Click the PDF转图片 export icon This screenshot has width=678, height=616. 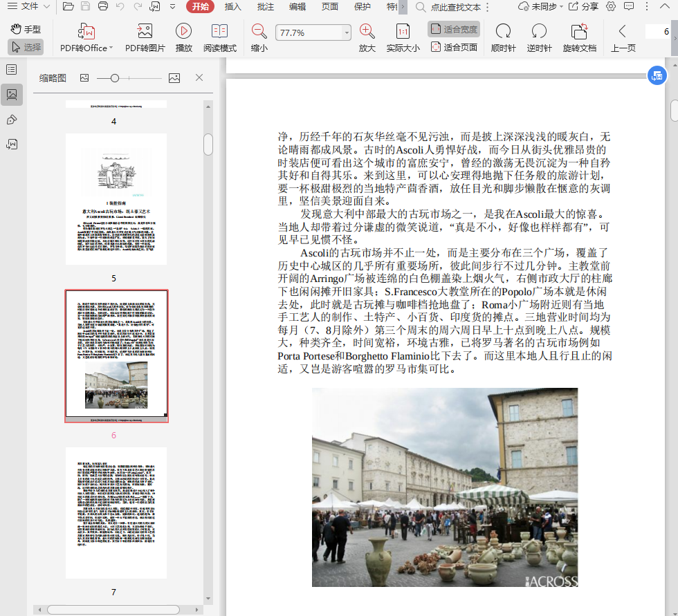point(145,32)
